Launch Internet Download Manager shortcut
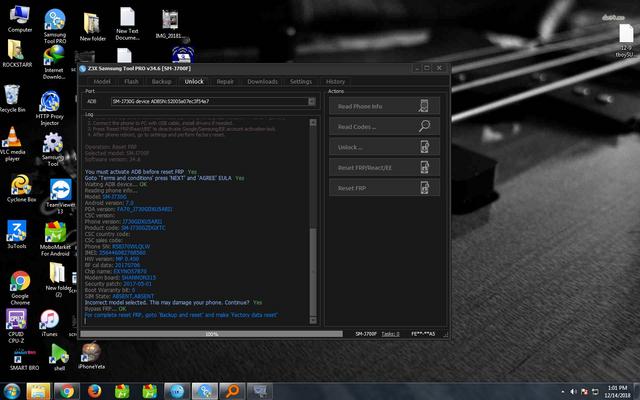Screen dimensions: 640x400 [x=54, y=62]
